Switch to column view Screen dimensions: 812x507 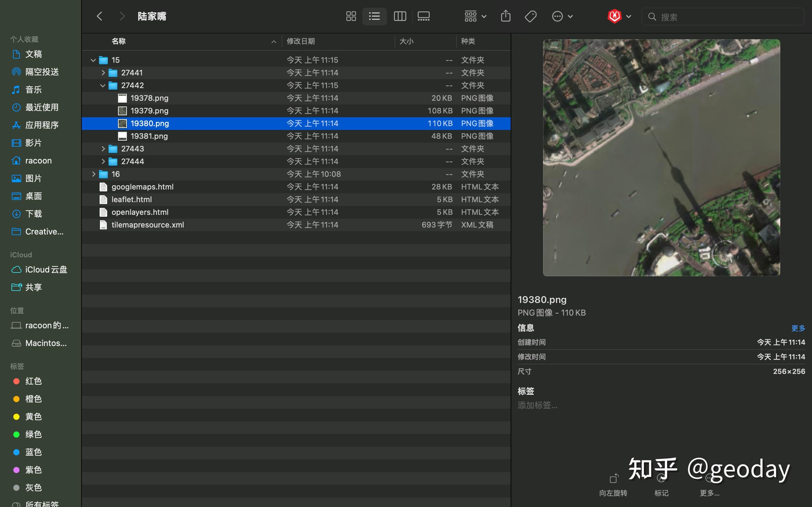point(400,16)
